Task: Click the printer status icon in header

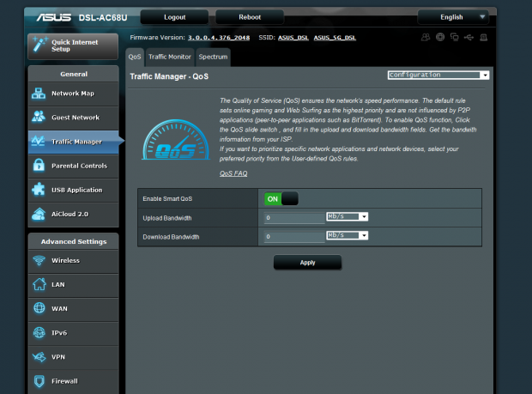Action: (x=483, y=37)
